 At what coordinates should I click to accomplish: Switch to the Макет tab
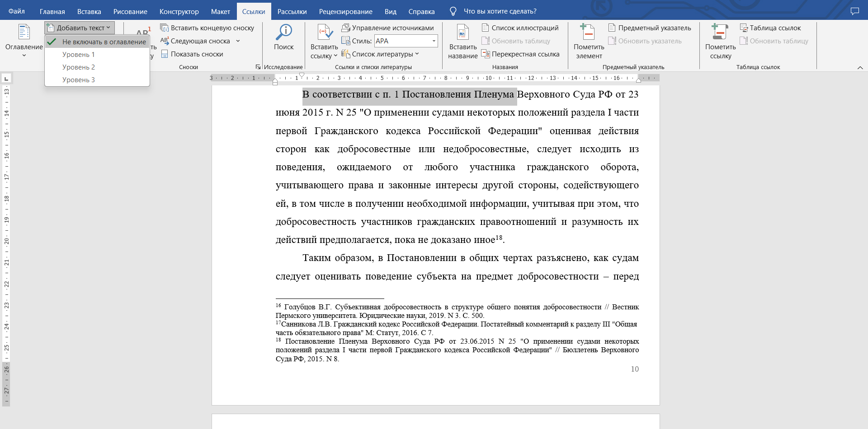point(221,11)
